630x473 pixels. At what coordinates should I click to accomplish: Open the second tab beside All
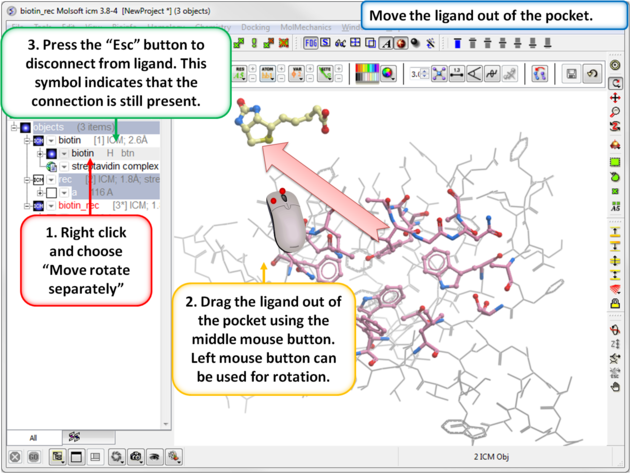72,437
